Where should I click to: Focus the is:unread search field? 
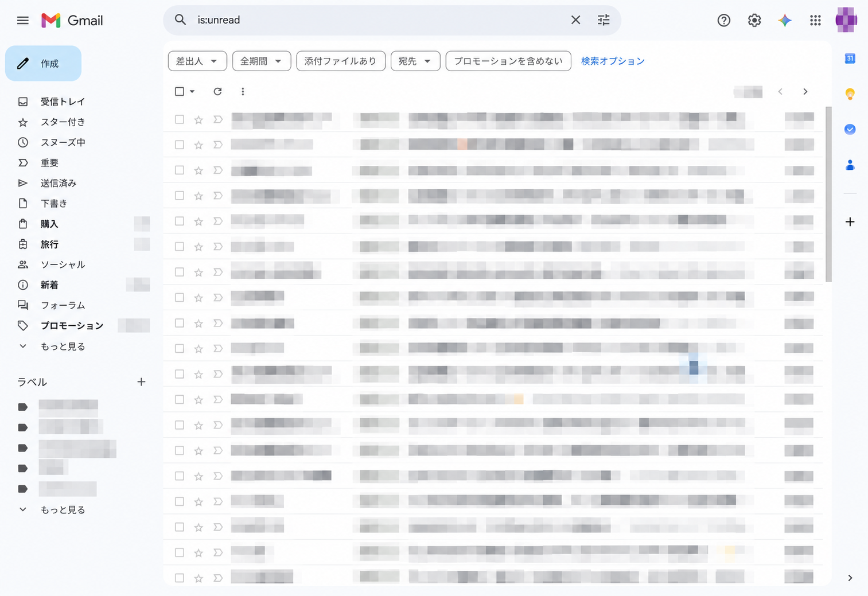(379, 20)
